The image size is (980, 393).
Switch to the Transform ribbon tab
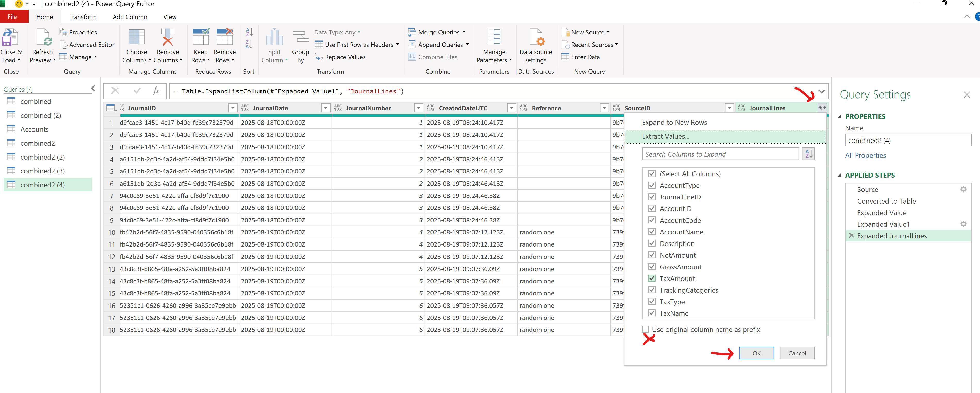[82, 17]
